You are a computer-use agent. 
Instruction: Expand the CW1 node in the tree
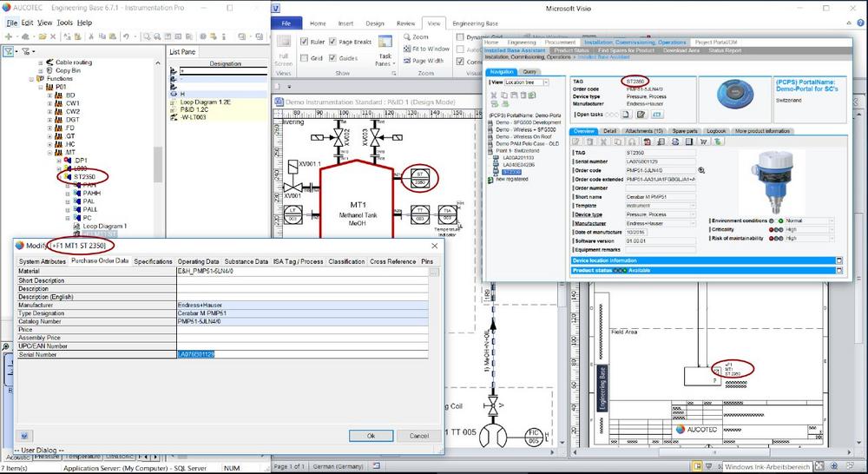tap(49, 103)
